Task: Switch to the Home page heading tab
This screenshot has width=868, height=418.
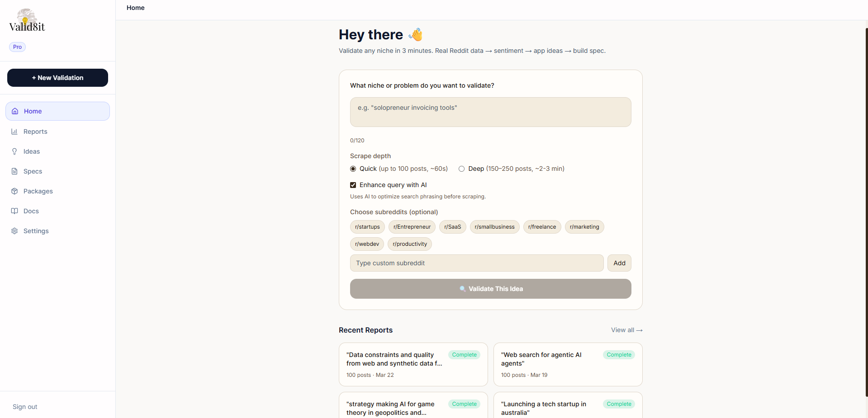Action: [x=135, y=8]
